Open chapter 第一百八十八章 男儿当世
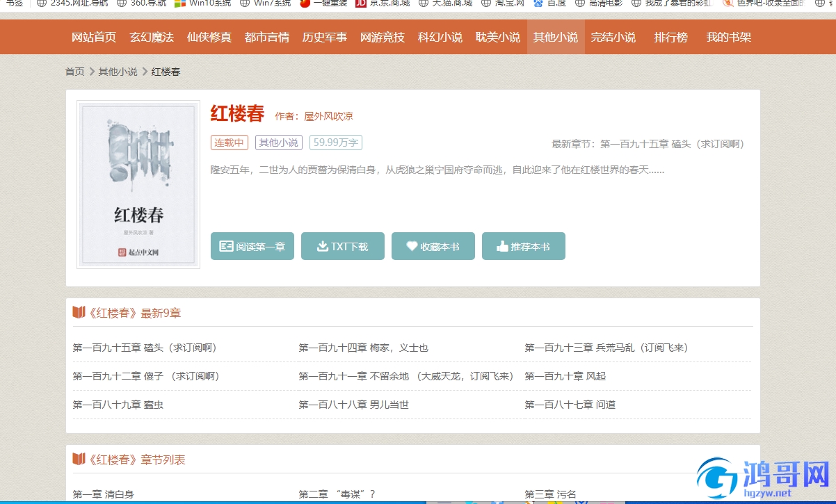 tap(354, 405)
